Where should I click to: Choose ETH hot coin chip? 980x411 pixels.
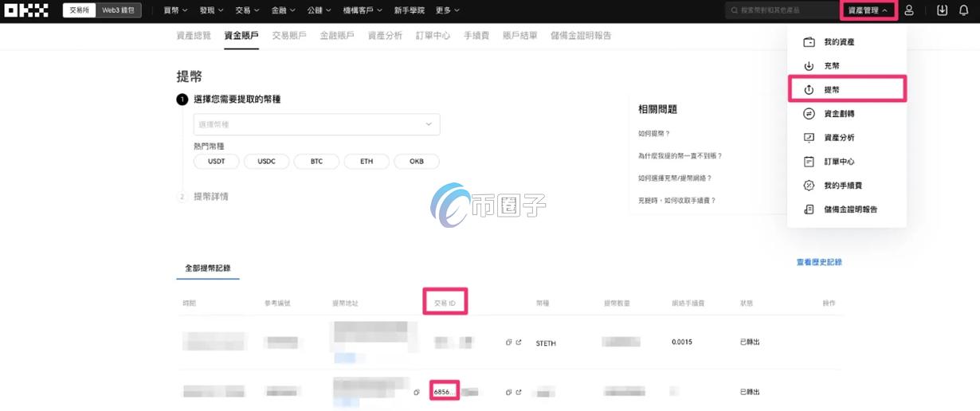tap(367, 162)
